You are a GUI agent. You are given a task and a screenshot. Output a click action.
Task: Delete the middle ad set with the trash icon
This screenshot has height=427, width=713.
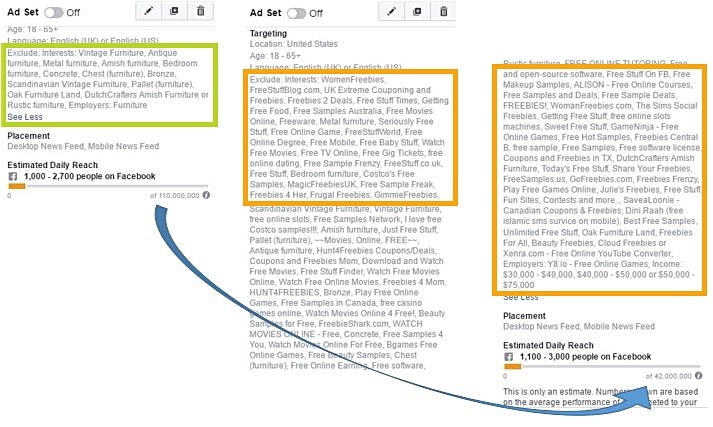(443, 12)
